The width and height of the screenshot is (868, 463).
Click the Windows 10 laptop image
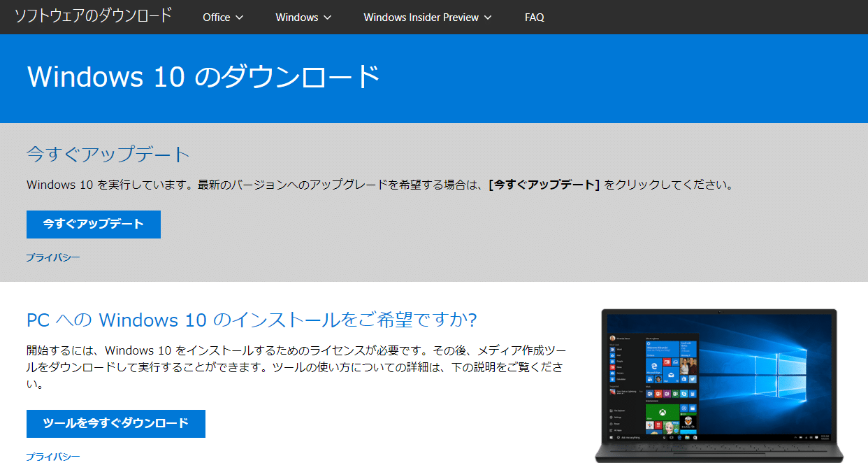(720, 385)
